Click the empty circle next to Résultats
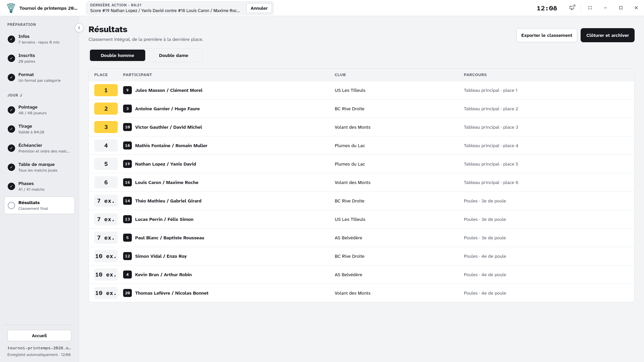 (11, 205)
